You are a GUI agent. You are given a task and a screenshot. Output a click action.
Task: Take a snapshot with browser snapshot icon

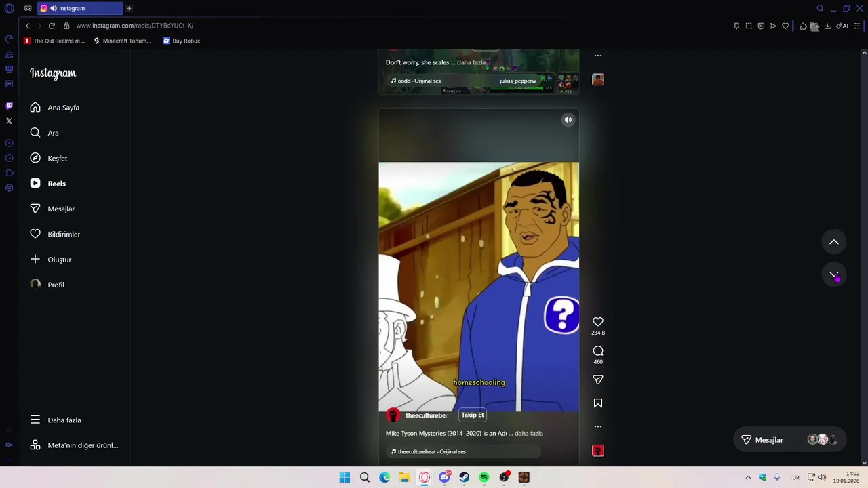749,26
